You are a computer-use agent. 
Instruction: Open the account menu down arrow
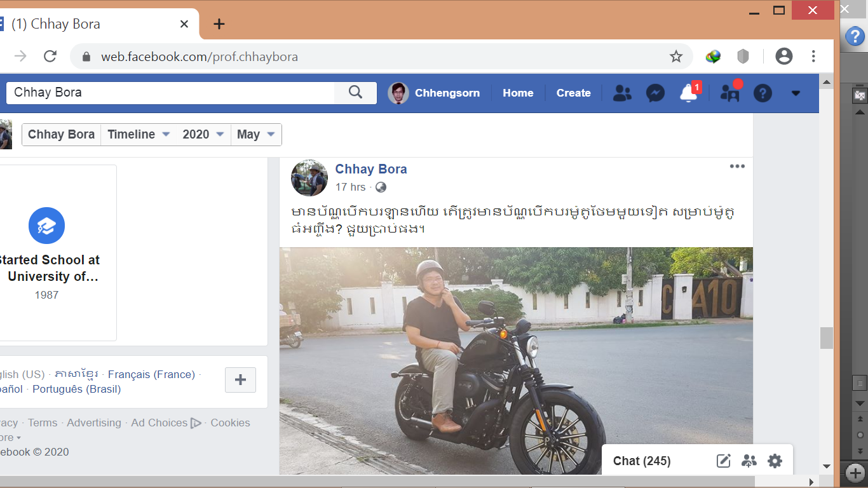point(796,93)
